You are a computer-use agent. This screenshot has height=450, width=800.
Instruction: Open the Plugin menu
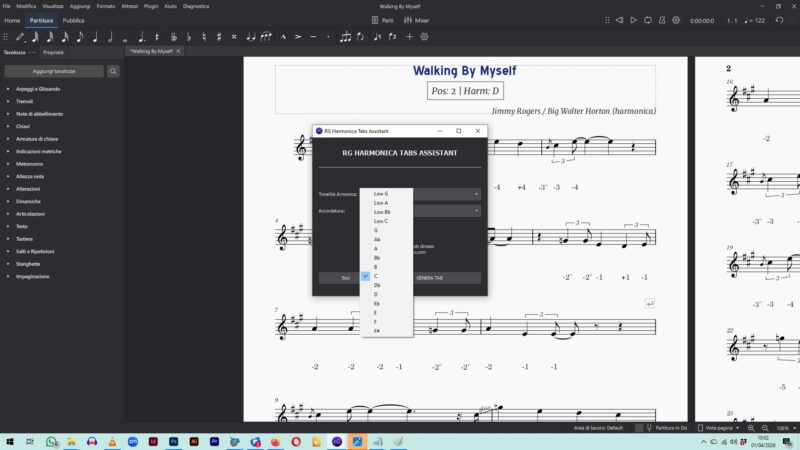[x=151, y=6]
